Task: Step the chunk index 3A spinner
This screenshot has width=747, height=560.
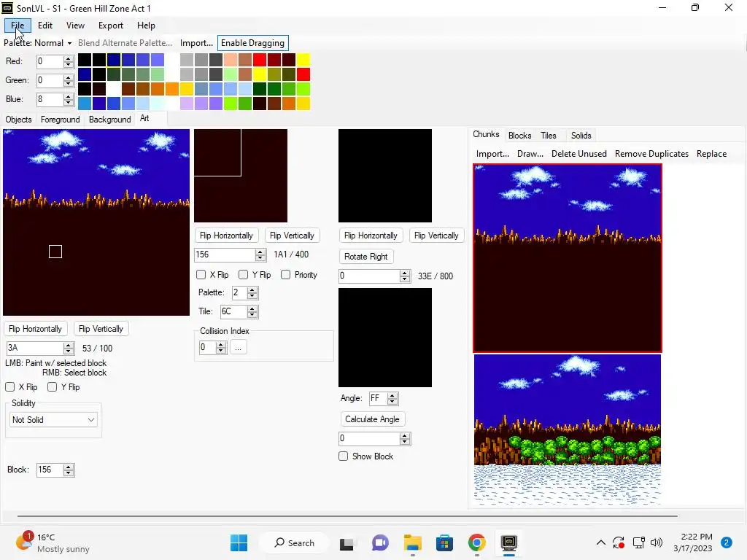Action: tap(69, 348)
